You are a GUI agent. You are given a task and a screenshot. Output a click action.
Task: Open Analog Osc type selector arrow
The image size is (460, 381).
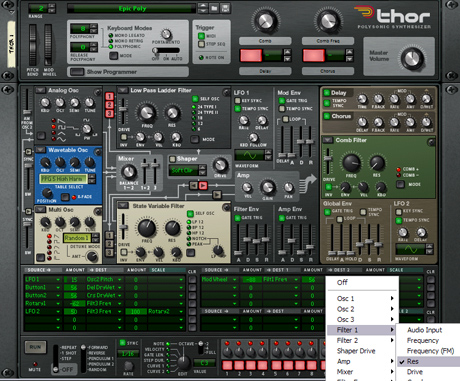coord(40,90)
